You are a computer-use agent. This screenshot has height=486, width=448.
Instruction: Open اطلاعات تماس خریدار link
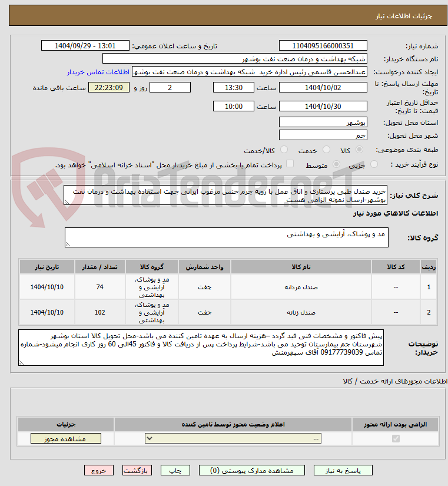98,72
